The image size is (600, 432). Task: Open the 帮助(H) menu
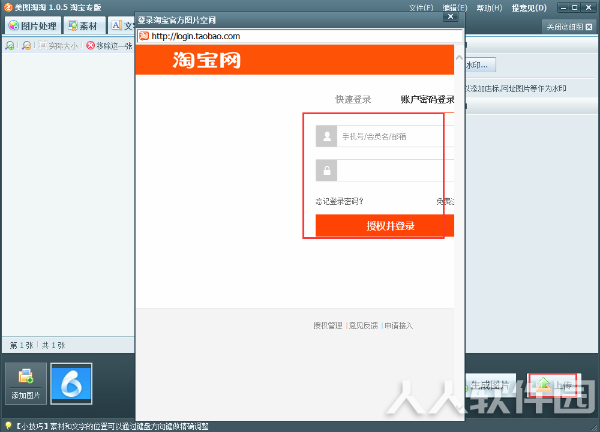click(x=489, y=8)
